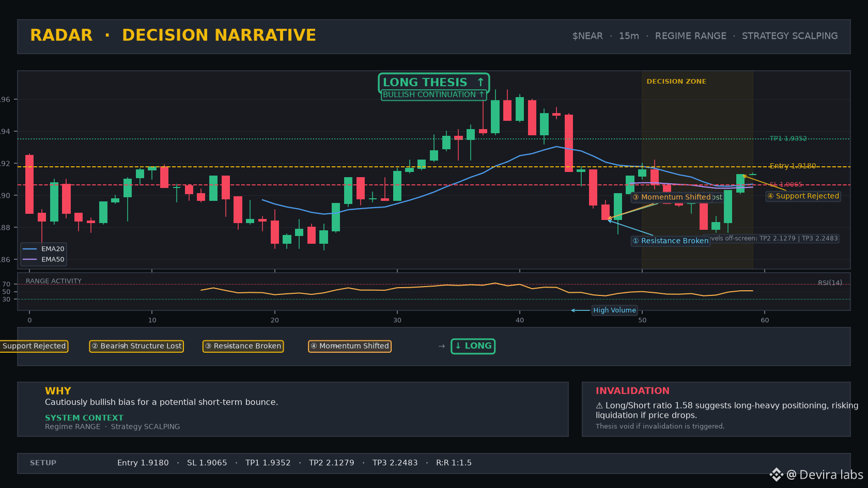The height and width of the screenshot is (488, 868).
Task: Click the RSI(14) indicator label
Action: (830, 282)
